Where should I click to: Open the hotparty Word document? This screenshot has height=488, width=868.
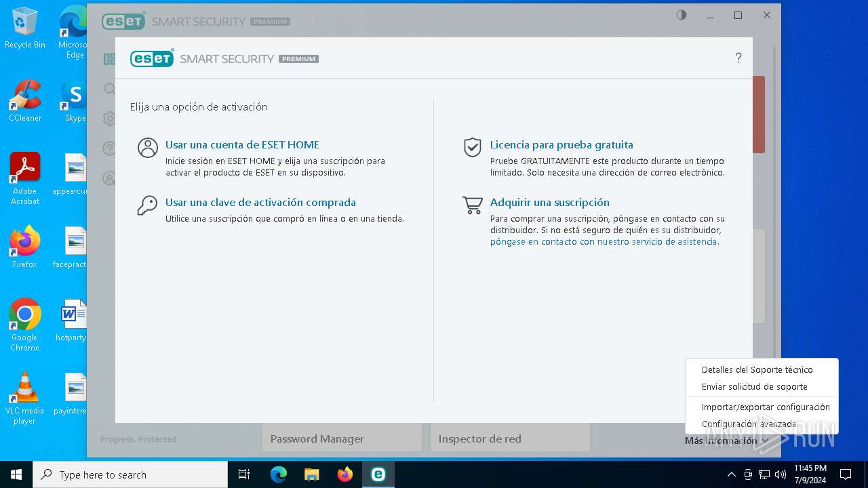72,321
